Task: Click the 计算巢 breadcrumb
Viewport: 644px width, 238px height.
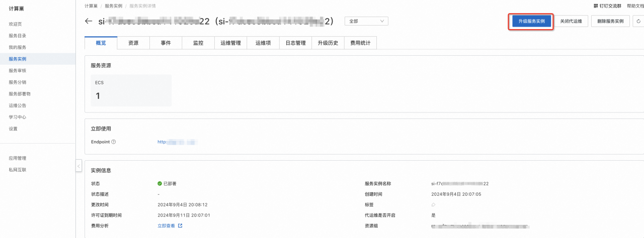Action: click(91, 6)
